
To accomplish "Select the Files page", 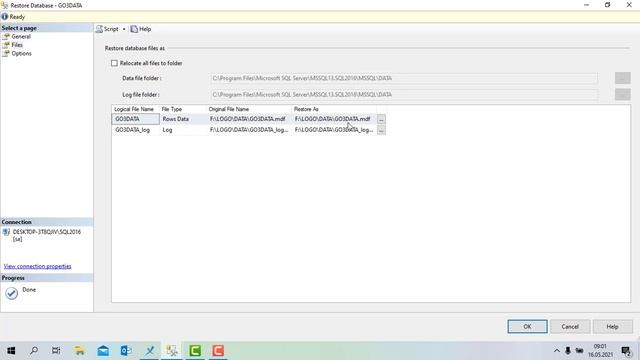I will click(17, 45).
